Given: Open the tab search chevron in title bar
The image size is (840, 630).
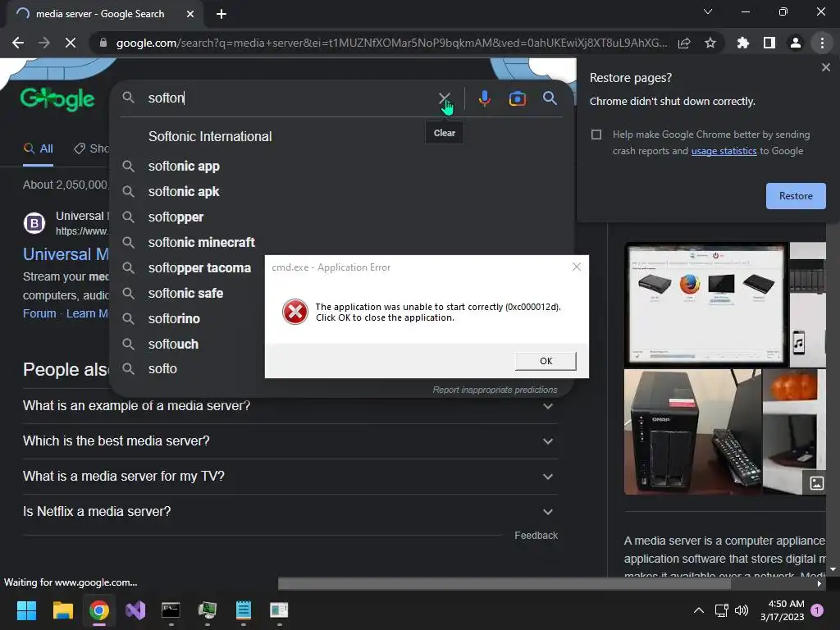Looking at the screenshot, I should (x=708, y=11).
